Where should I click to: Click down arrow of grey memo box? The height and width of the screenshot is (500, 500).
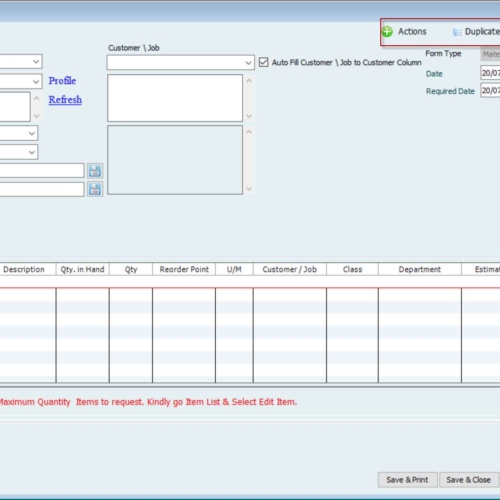[x=249, y=189]
